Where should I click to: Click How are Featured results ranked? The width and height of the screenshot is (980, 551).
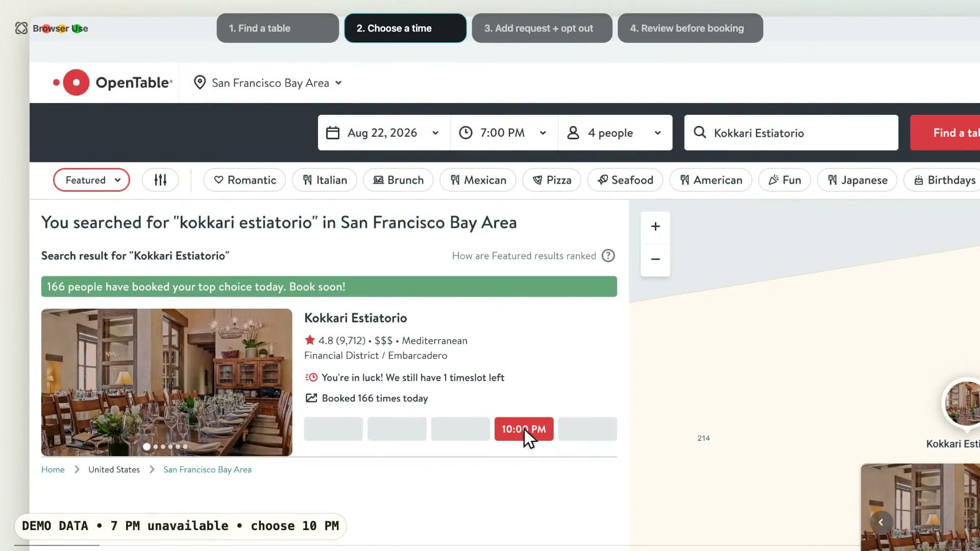click(524, 256)
